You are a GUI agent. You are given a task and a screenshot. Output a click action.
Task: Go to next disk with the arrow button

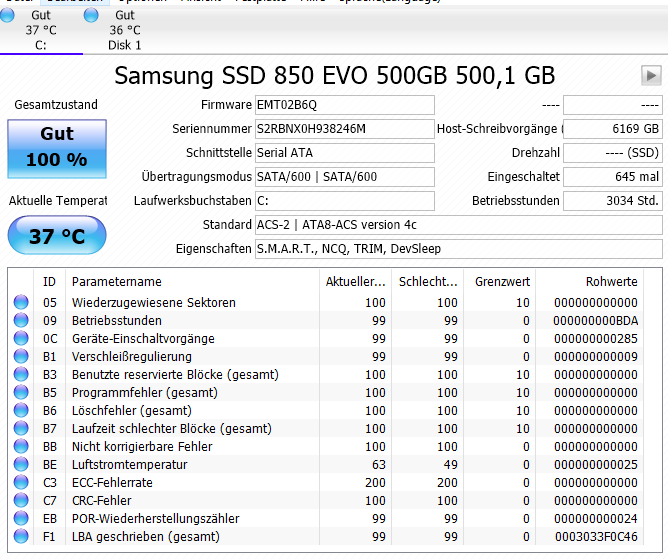(651, 76)
